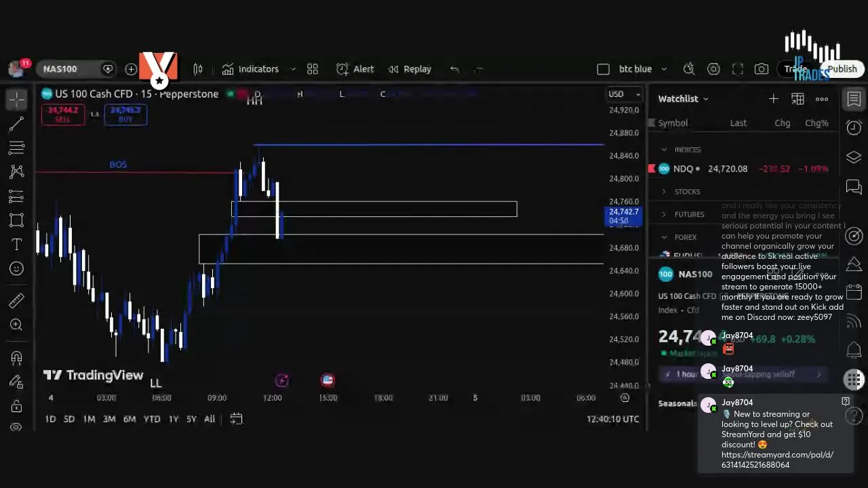Add symbol to compare with plus icon
Image resolution: width=868 pixels, height=488 pixels.
[x=131, y=69]
